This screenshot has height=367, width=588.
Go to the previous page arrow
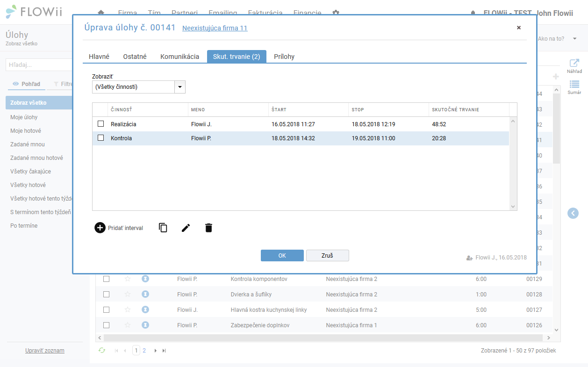125,351
